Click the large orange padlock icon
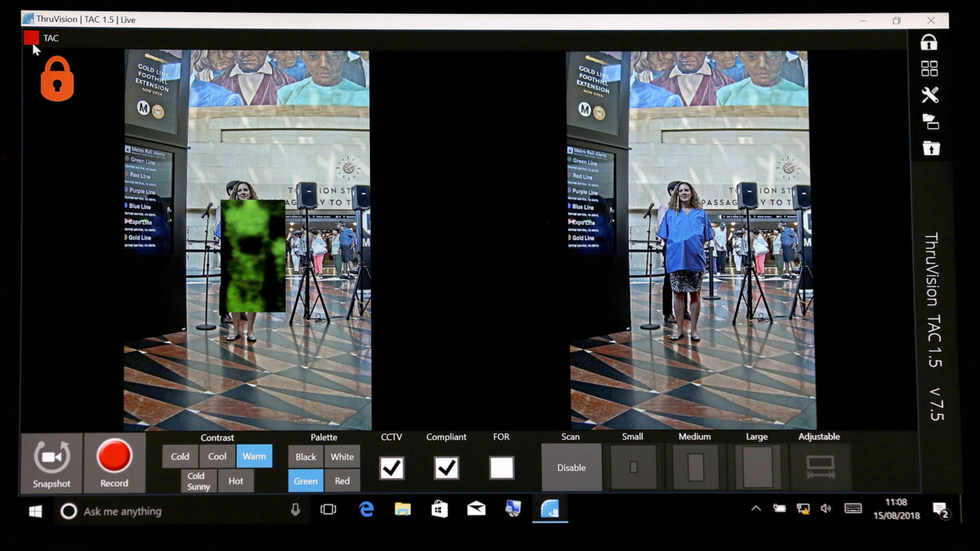980x551 pixels. point(57,79)
